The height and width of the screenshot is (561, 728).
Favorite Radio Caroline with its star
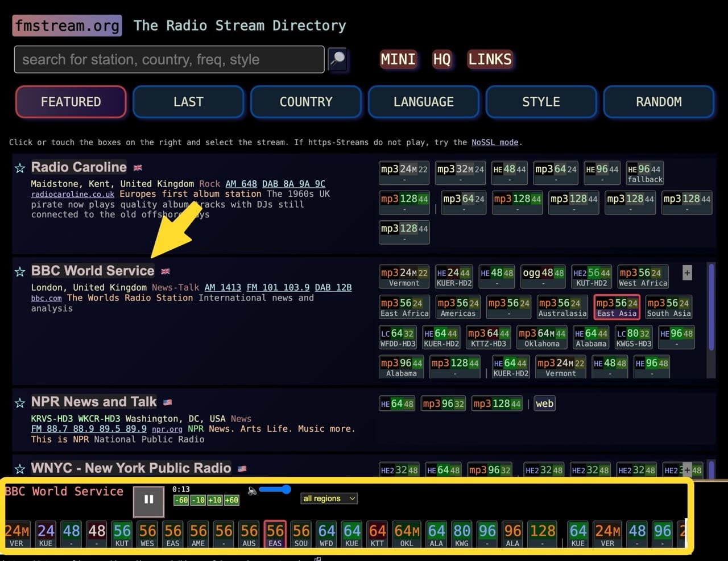(20, 168)
